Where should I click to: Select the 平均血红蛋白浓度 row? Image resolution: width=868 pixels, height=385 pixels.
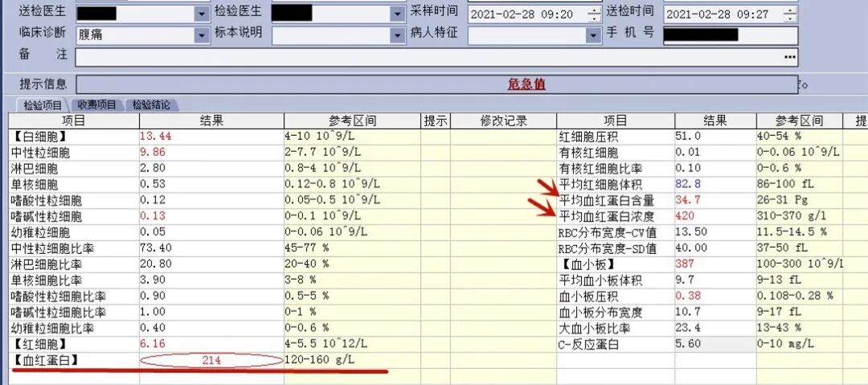click(x=712, y=216)
